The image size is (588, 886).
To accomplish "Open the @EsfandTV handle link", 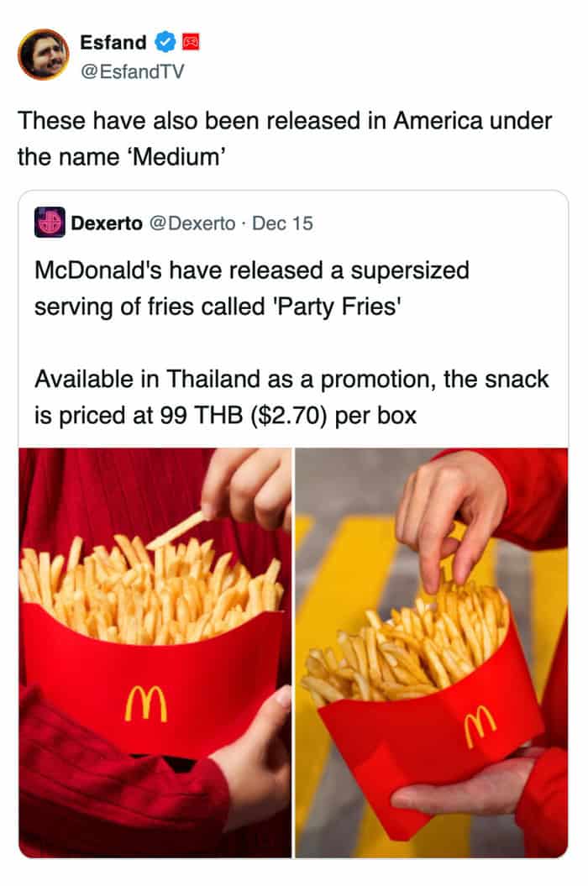I will click(x=133, y=71).
